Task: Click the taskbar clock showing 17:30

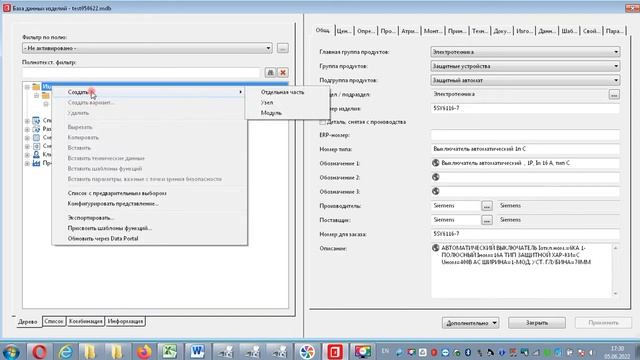Action: (x=617, y=352)
